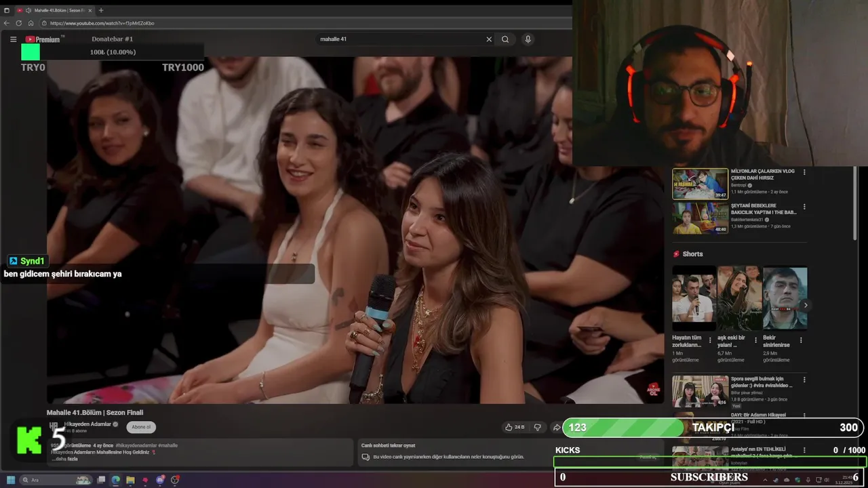Mute the tab via speaker icon
This screenshot has height=488, width=868.
[x=28, y=10]
